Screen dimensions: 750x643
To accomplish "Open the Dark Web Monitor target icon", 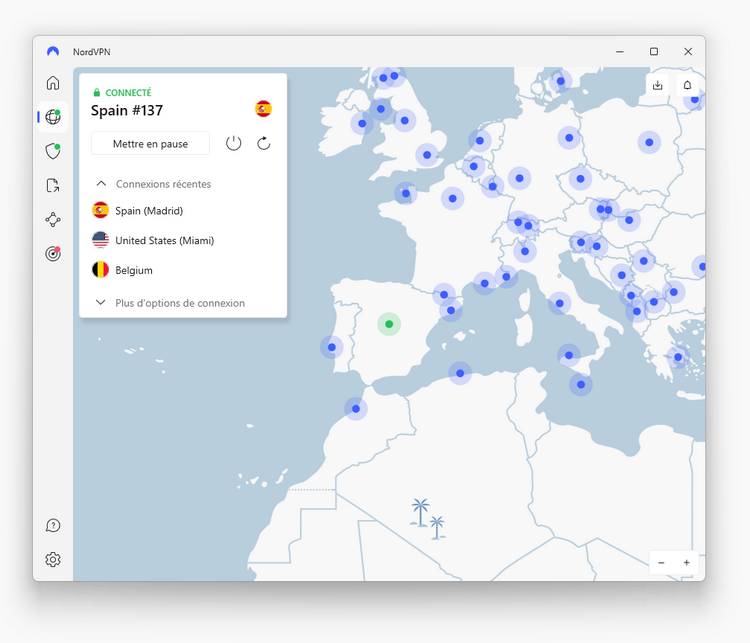I will click(x=53, y=254).
